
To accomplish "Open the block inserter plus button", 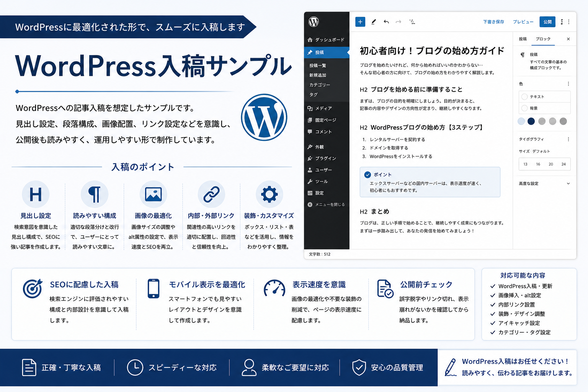I will [360, 22].
